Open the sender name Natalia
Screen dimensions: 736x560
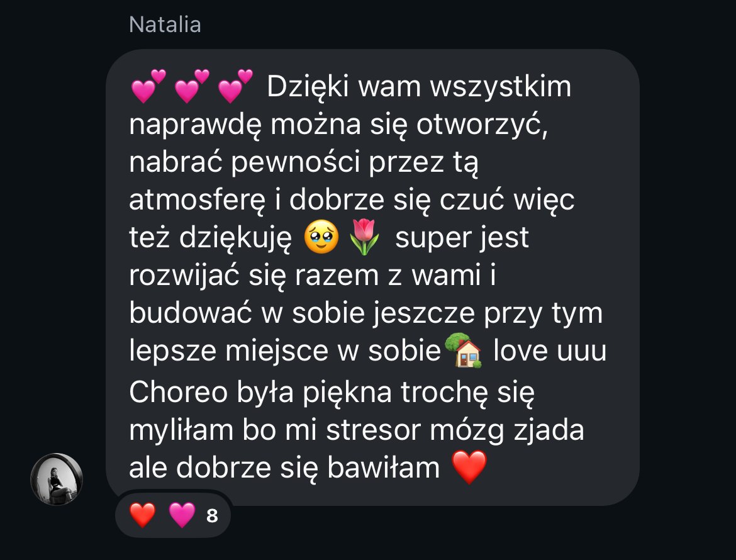point(165,25)
